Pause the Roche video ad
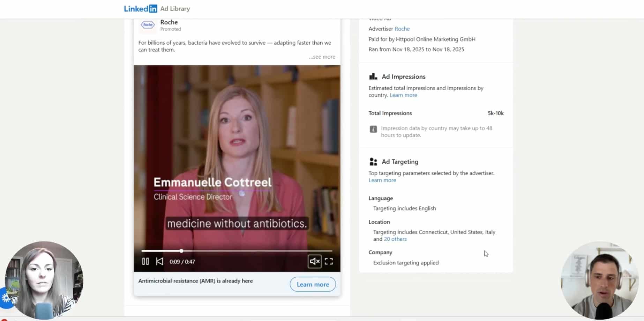 click(145, 261)
